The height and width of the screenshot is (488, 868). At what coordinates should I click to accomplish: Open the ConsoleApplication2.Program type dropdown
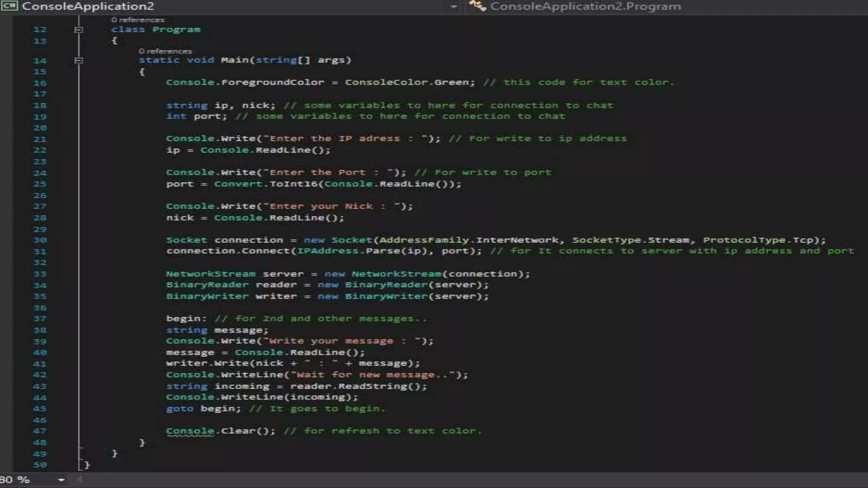[585, 6]
